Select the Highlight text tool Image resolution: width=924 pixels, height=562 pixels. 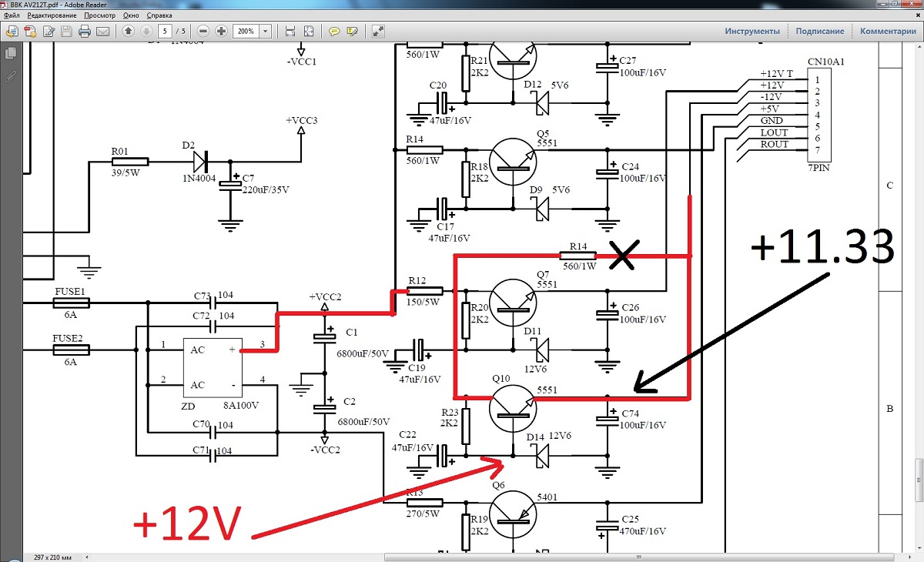click(353, 32)
